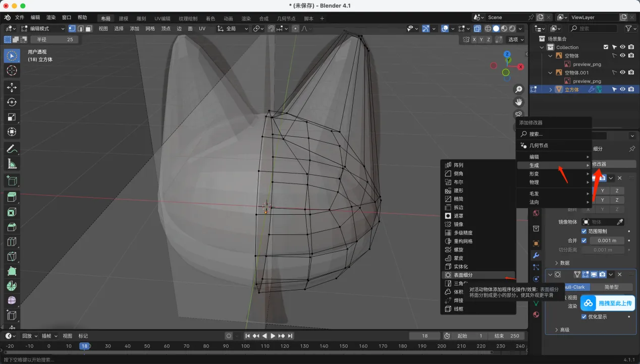640x364 pixels.
Task: Click the 合并 distance value field
Action: tap(606, 240)
